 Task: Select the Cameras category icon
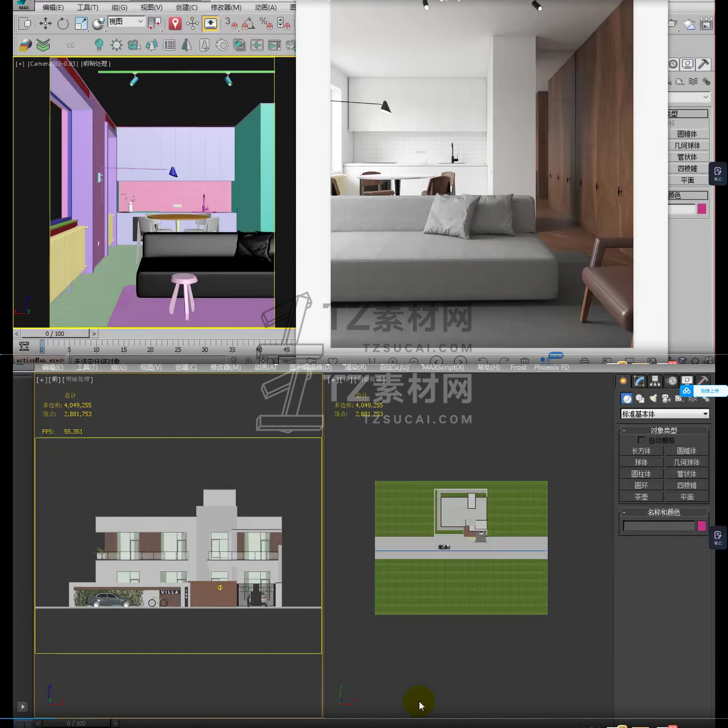coord(666,399)
